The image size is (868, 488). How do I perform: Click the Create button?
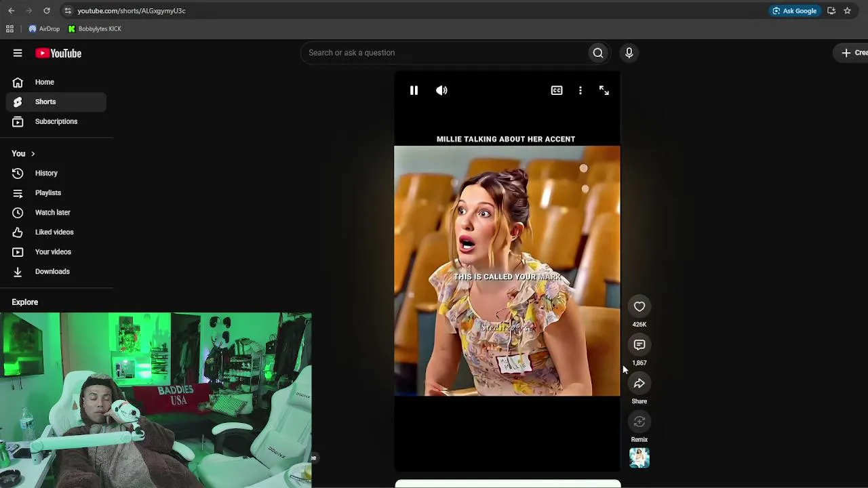coord(852,53)
